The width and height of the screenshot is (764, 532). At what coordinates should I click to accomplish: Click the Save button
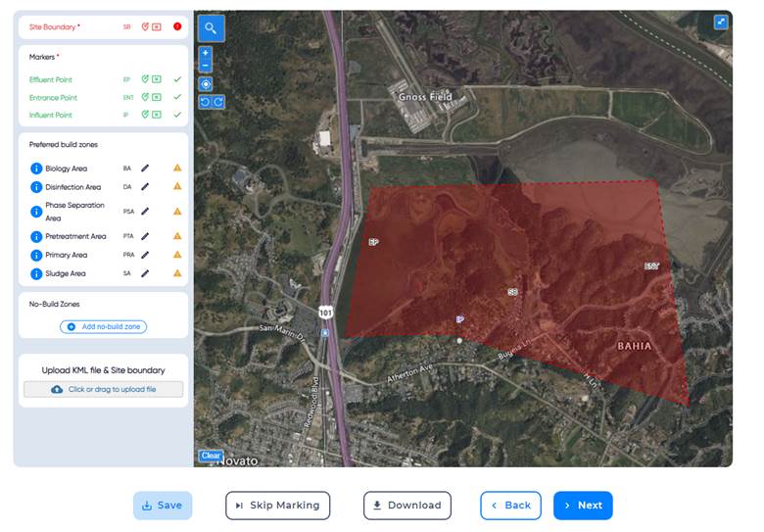point(163,506)
